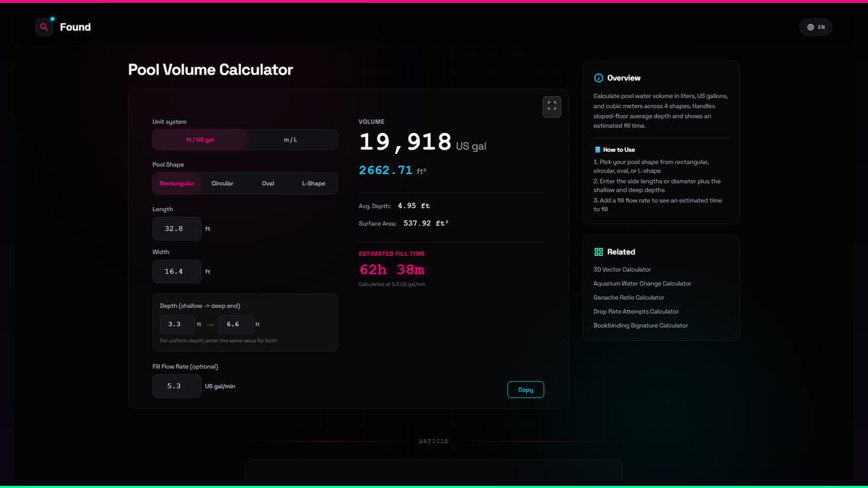
Task: Click the 4.95 ft average depth value
Action: point(414,206)
